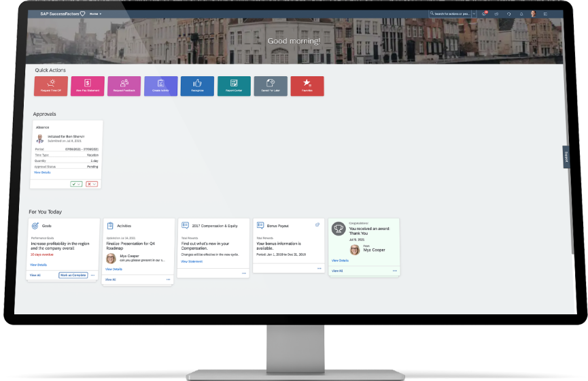Open the View Statement link
The width and height of the screenshot is (588, 381).
tap(192, 261)
